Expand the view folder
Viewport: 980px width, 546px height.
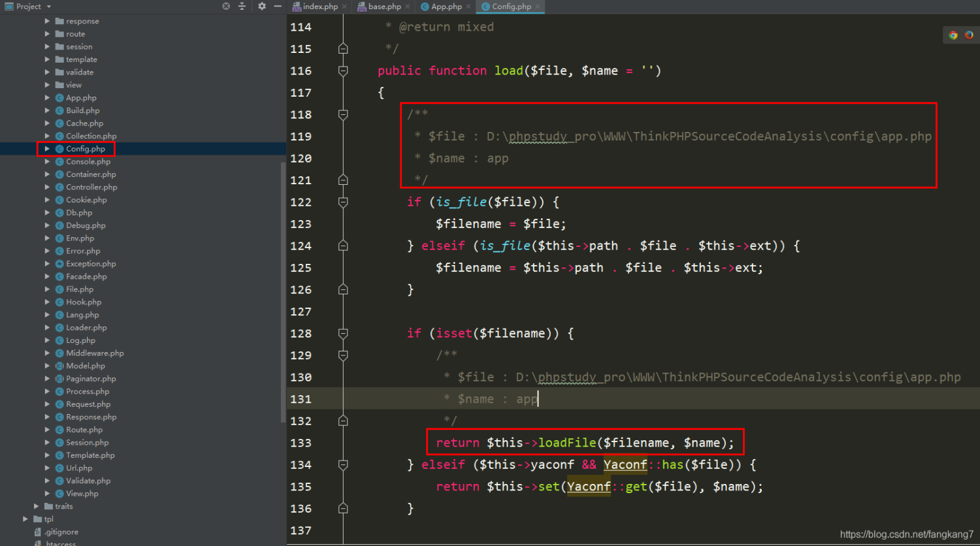coord(47,85)
